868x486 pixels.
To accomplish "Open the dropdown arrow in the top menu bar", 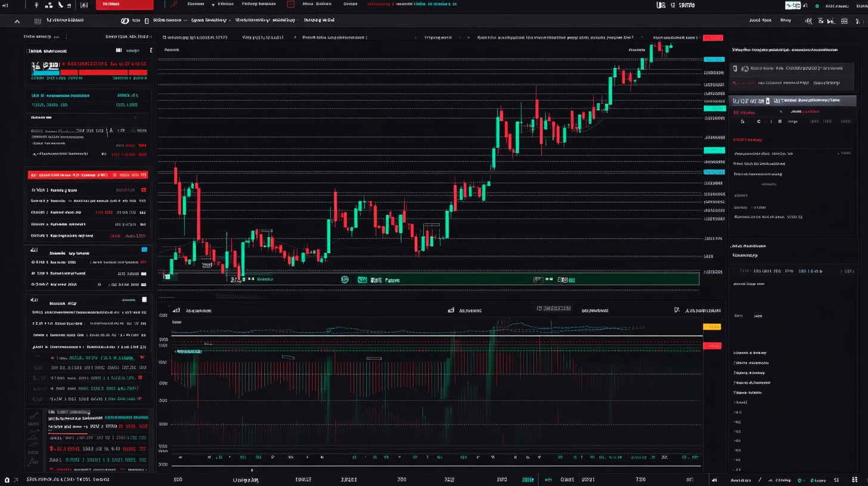I will pos(213,5).
